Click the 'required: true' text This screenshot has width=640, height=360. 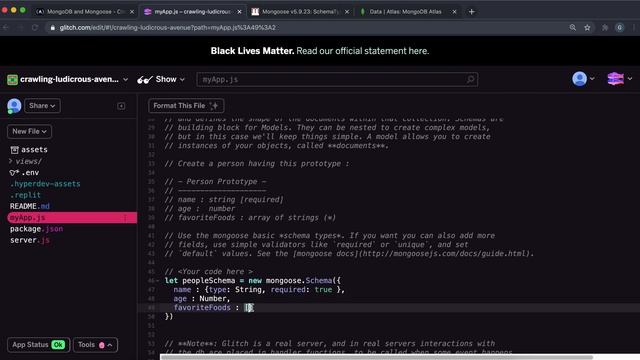click(x=301, y=290)
